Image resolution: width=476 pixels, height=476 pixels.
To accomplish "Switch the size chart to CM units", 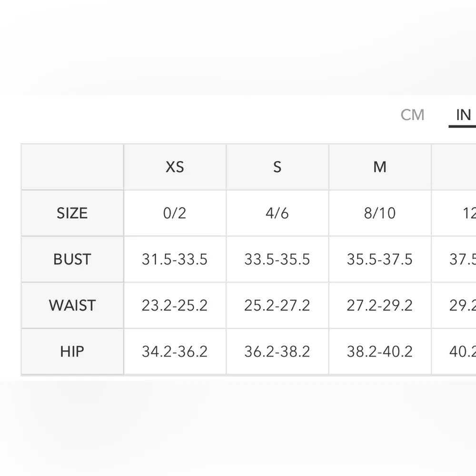I will (412, 115).
